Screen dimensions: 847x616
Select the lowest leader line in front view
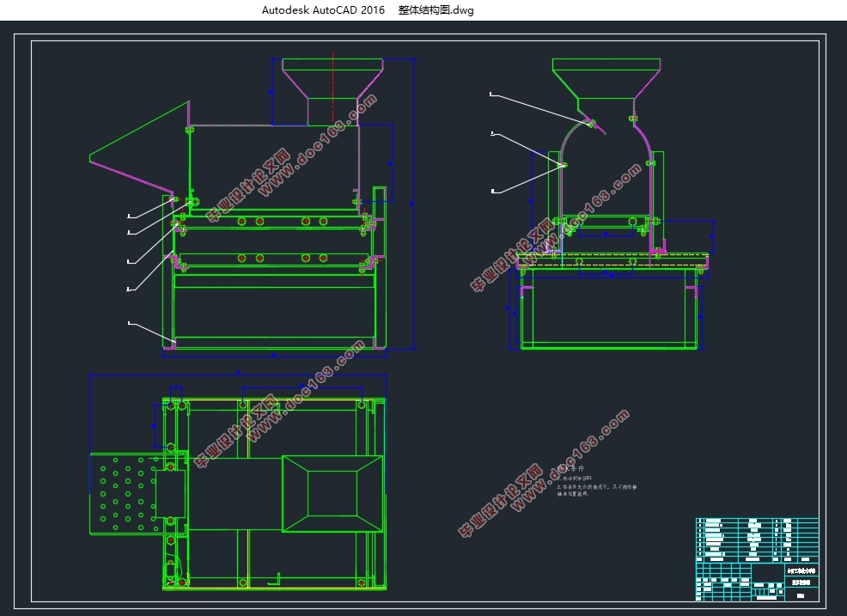151,332
